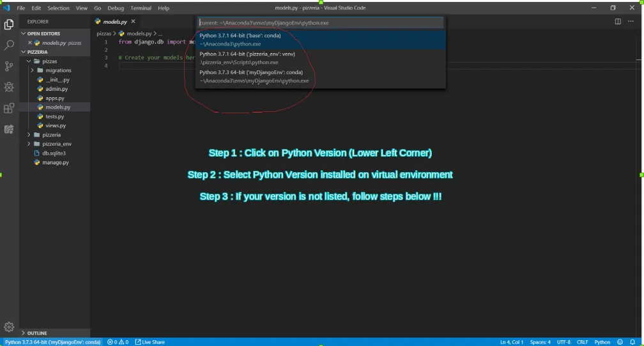Open the File menu

click(x=21, y=8)
